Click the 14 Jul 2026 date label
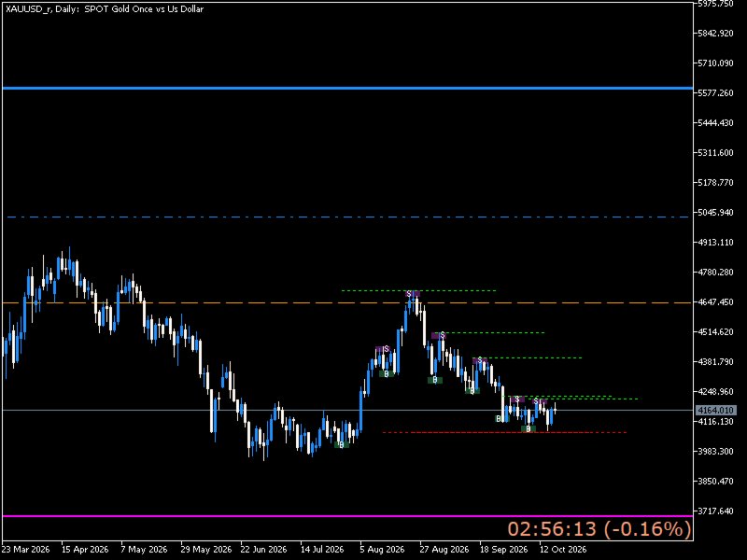Image resolution: width=747 pixels, height=560 pixels. 322,550
